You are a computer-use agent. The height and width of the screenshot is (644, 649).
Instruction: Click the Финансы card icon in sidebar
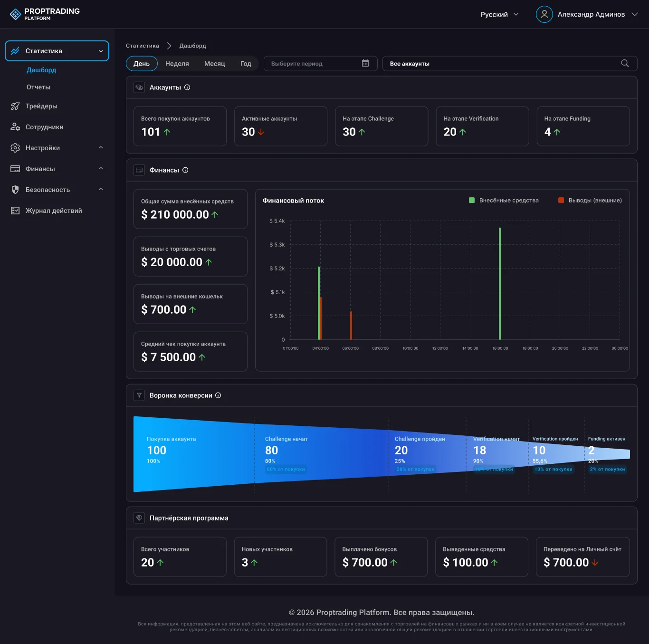coord(15,169)
